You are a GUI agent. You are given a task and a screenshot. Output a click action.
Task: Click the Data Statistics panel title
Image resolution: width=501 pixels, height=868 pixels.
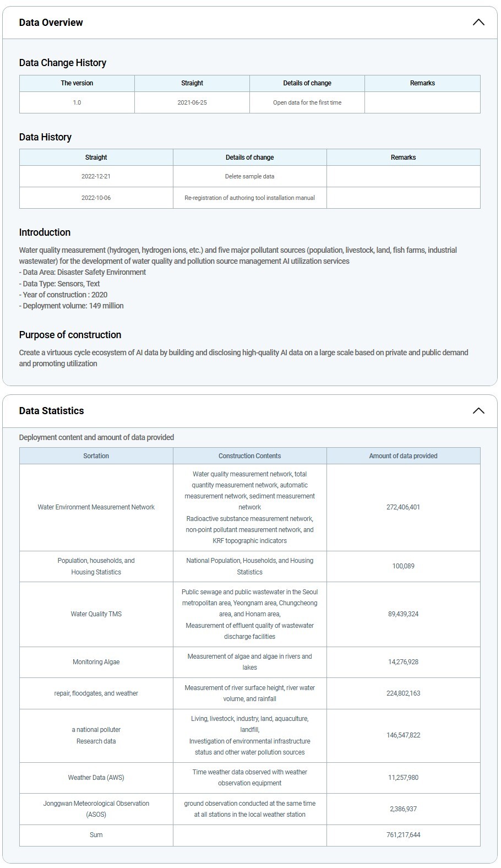point(51,411)
